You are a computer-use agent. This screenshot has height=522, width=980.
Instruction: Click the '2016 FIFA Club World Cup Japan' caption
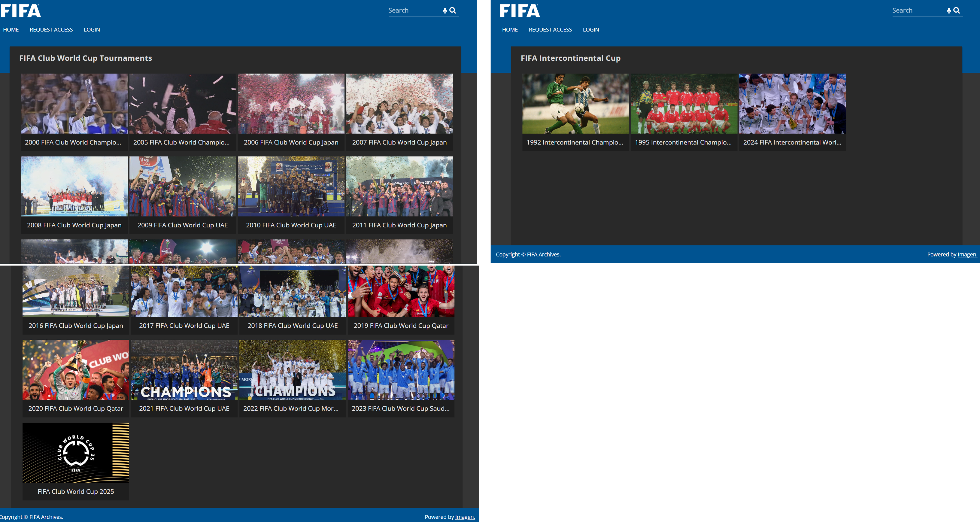coord(76,326)
